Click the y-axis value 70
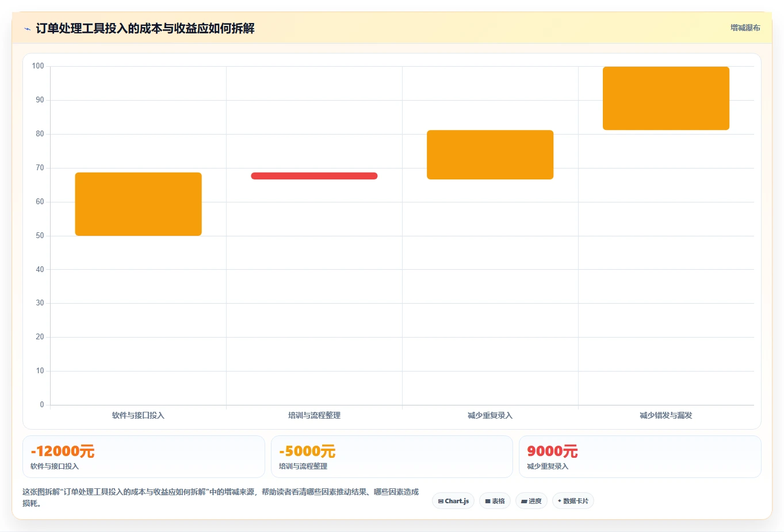Screen dimensions: 784x532 point(40,168)
